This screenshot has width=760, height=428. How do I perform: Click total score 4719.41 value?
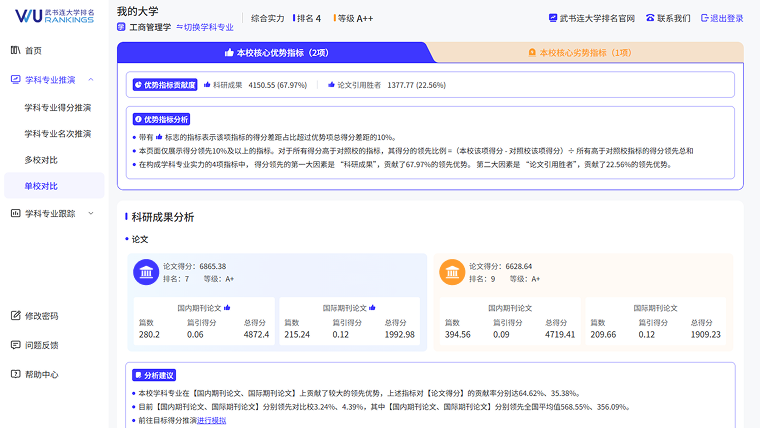[560, 334]
